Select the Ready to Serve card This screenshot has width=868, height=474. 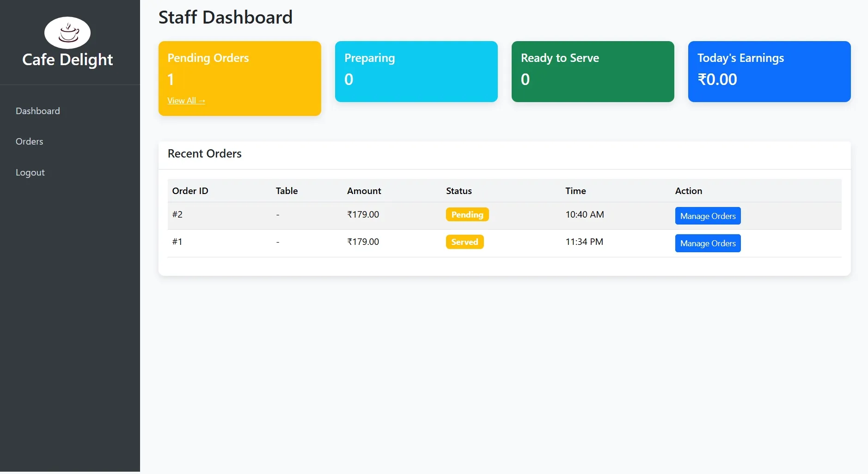(x=593, y=72)
